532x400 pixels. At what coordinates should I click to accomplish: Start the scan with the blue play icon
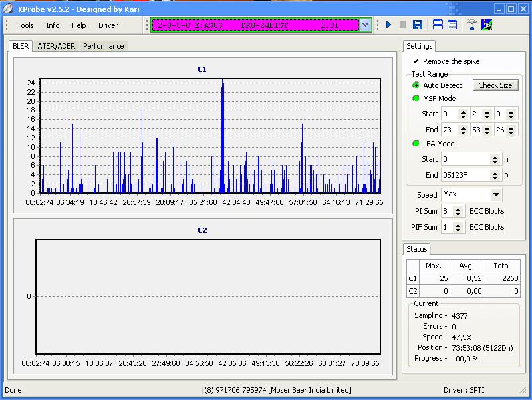[388, 25]
